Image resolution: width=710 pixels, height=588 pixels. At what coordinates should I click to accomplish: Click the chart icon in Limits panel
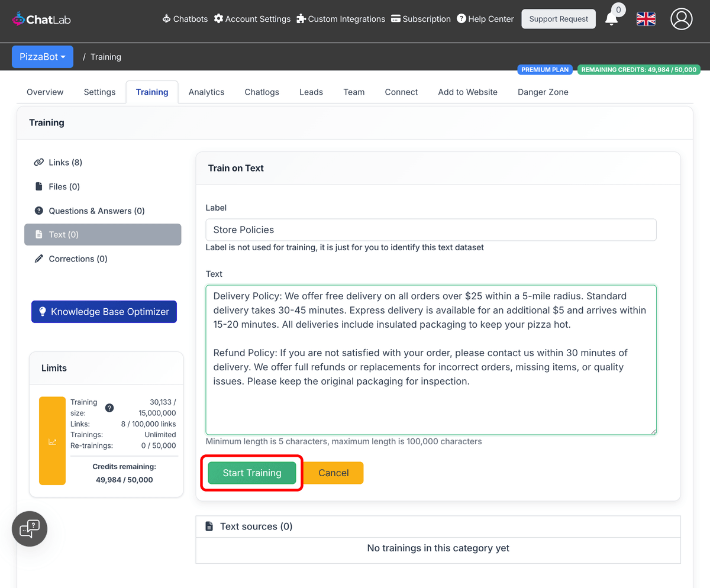52,441
